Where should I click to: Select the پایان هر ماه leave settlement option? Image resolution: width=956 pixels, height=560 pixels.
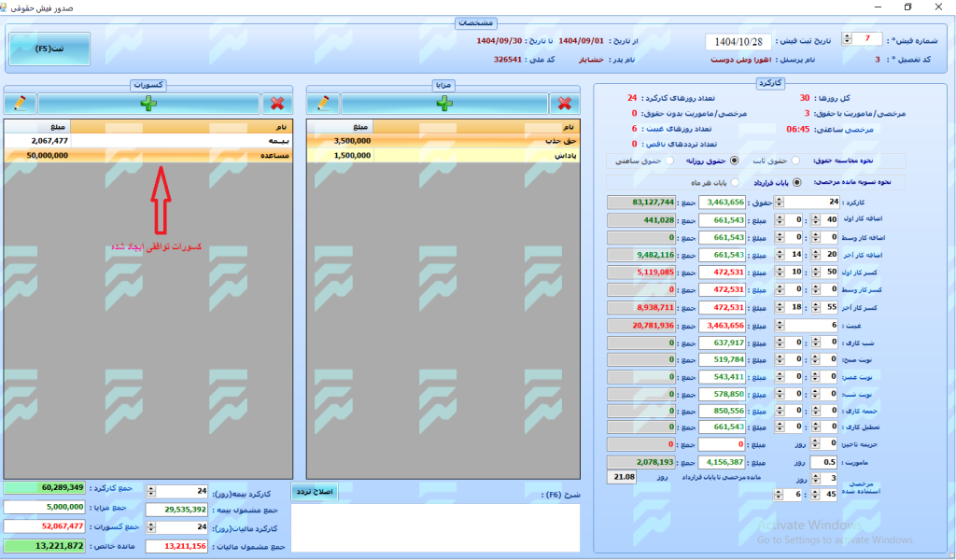click(734, 182)
